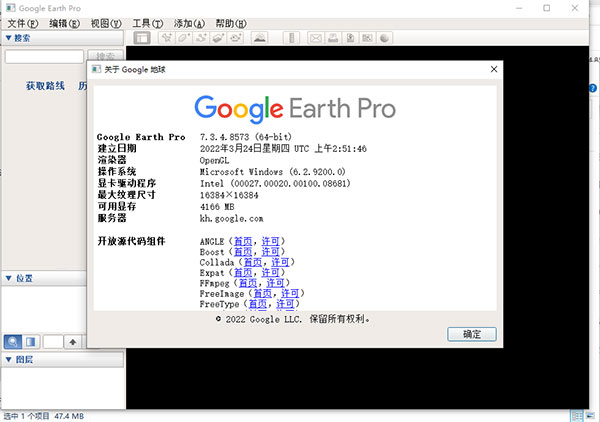Click the Microsoft Windows (6.2.9200.0) text
This screenshot has height=422, width=600.
pos(272,172)
